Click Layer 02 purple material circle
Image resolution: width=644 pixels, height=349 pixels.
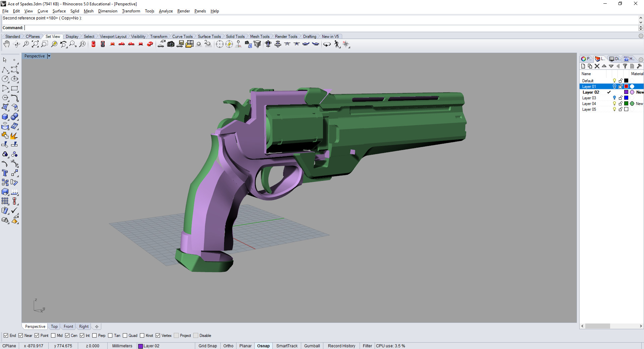pos(632,92)
